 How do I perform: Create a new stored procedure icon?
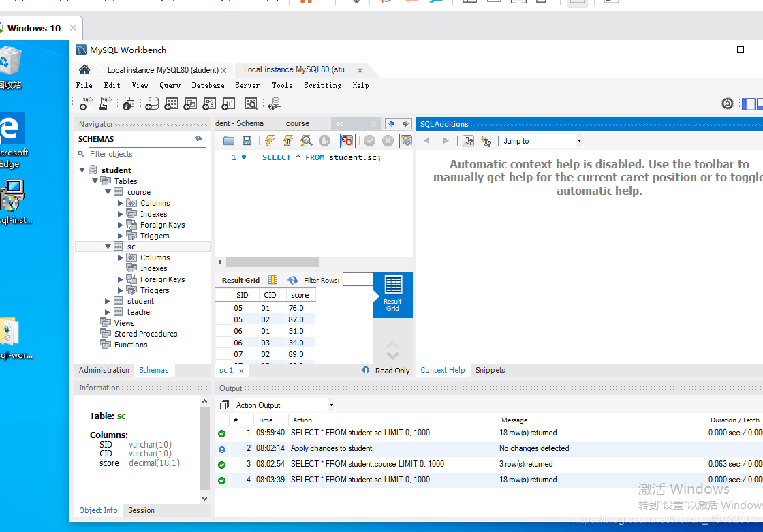(x=209, y=103)
